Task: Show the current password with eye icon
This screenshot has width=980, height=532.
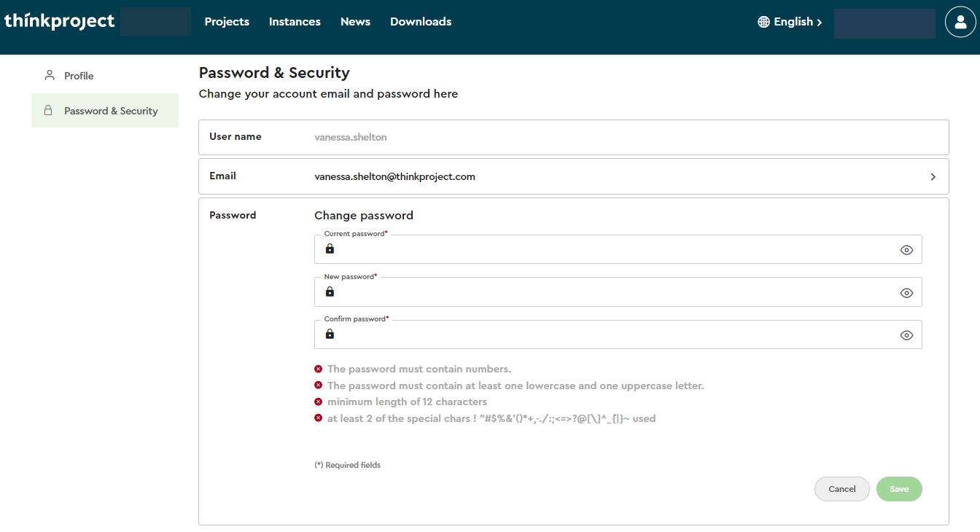Action: click(906, 250)
